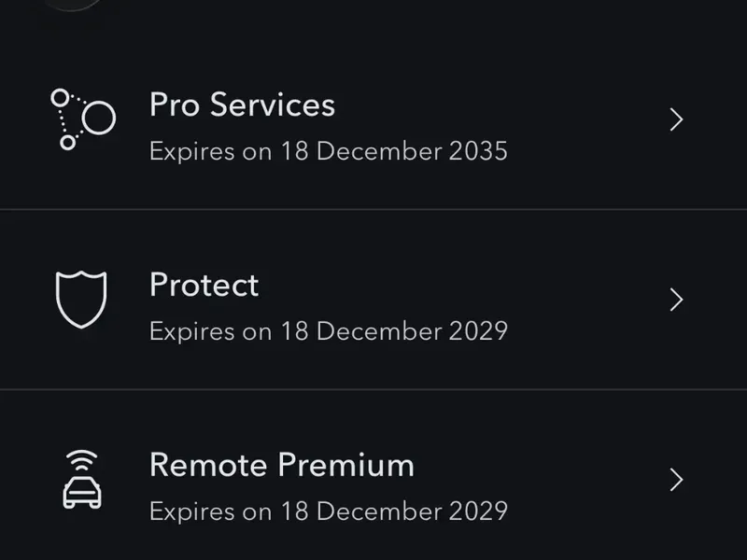Click the Remote Premium expiry date text
Screen dimensions: 747x560
point(328,511)
